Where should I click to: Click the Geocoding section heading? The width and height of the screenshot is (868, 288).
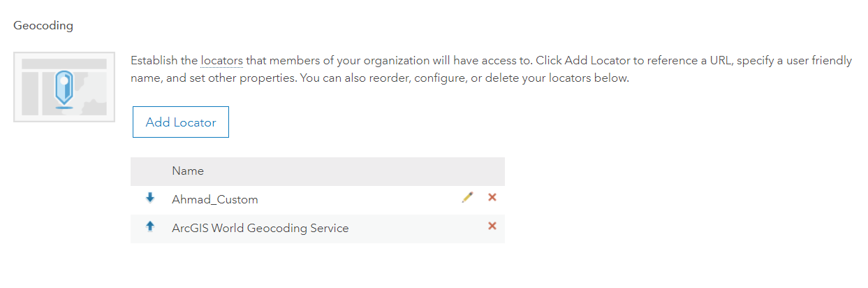pos(43,26)
